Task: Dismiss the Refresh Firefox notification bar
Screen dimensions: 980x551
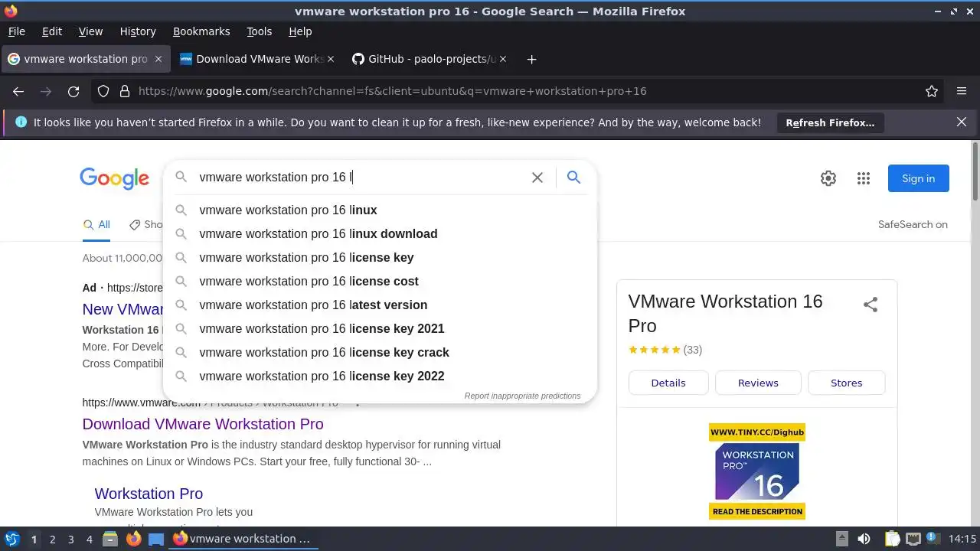Action: point(962,122)
